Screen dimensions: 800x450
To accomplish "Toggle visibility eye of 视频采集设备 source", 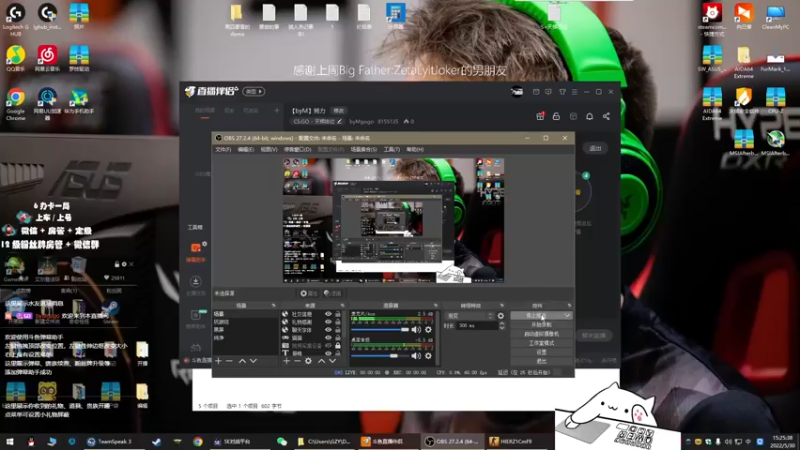I will [x=329, y=345].
